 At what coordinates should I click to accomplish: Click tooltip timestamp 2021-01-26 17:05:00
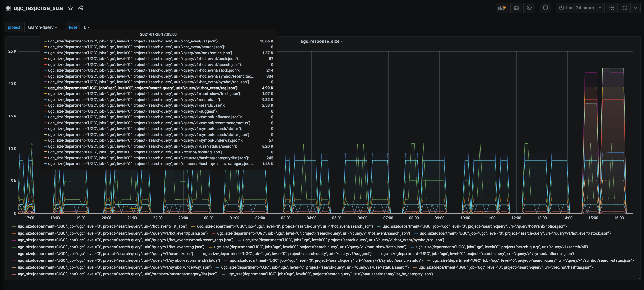[158, 34]
